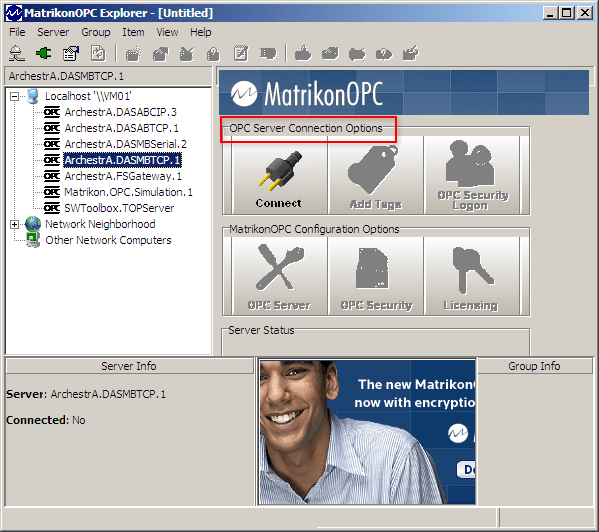Click the gray flag-shaped toolbar icon
Screen dimensions: 599x532
pos(268,53)
